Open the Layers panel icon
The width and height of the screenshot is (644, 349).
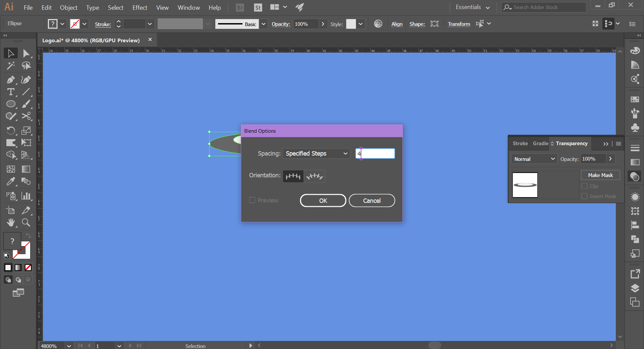coord(635,288)
